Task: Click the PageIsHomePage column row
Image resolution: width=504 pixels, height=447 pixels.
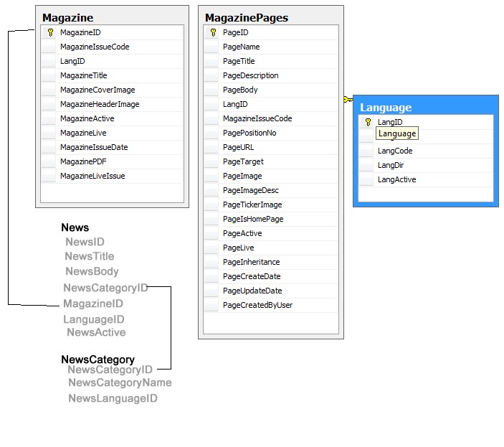Action: 271,219
